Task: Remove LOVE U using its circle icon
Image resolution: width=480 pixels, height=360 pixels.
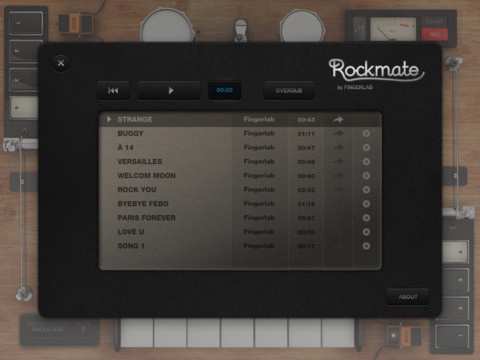Action: [x=366, y=232]
